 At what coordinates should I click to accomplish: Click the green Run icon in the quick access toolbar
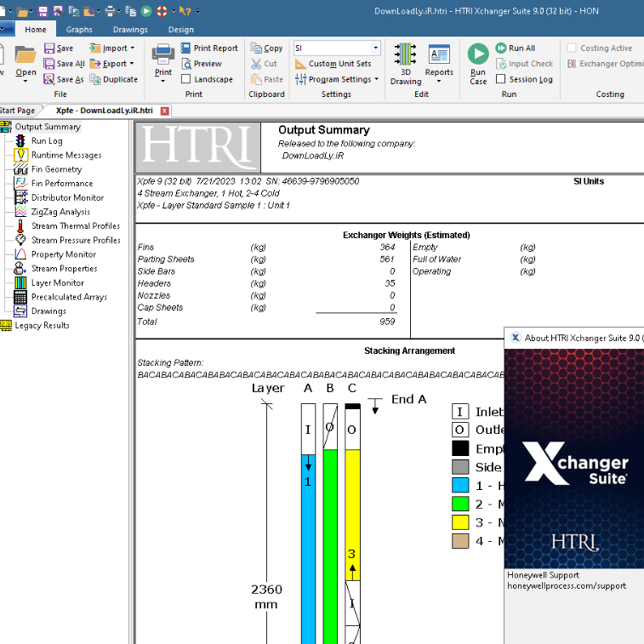[x=146, y=11]
